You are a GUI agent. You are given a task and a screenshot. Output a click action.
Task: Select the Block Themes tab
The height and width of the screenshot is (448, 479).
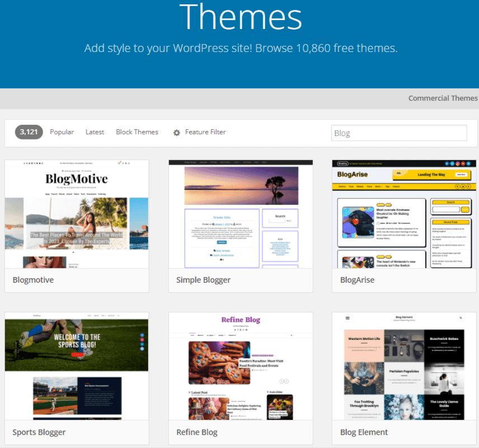click(x=137, y=132)
